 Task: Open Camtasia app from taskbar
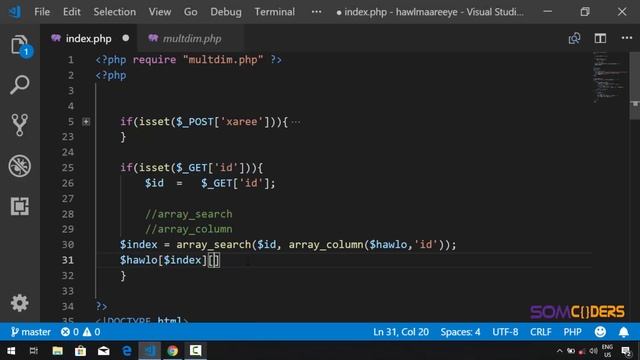pos(196,351)
